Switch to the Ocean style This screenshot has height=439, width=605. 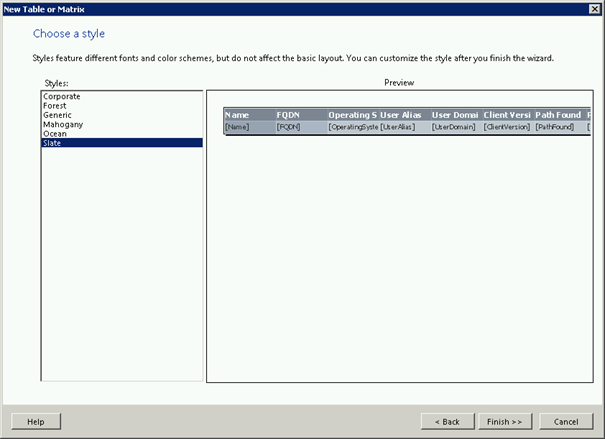55,134
